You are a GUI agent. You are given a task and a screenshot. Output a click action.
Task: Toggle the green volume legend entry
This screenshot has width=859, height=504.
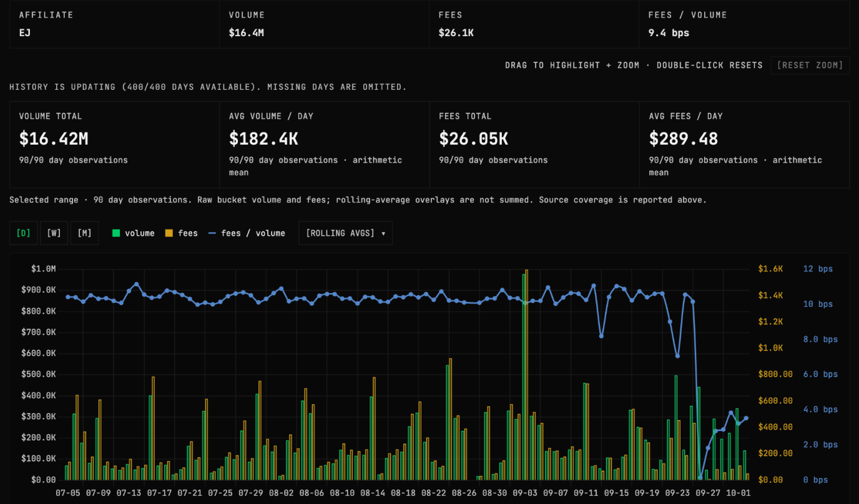133,233
